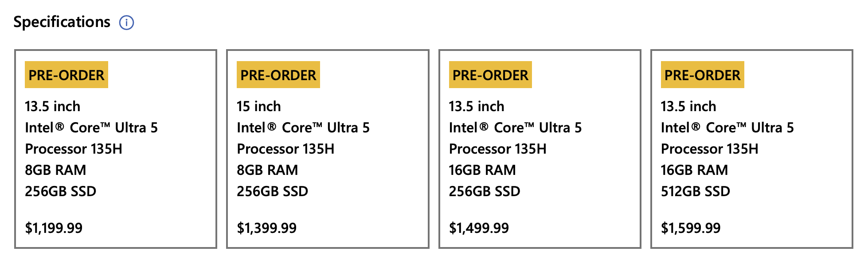The image size is (868, 263).
Task: Open the Specifications info icon
Action: 126,22
